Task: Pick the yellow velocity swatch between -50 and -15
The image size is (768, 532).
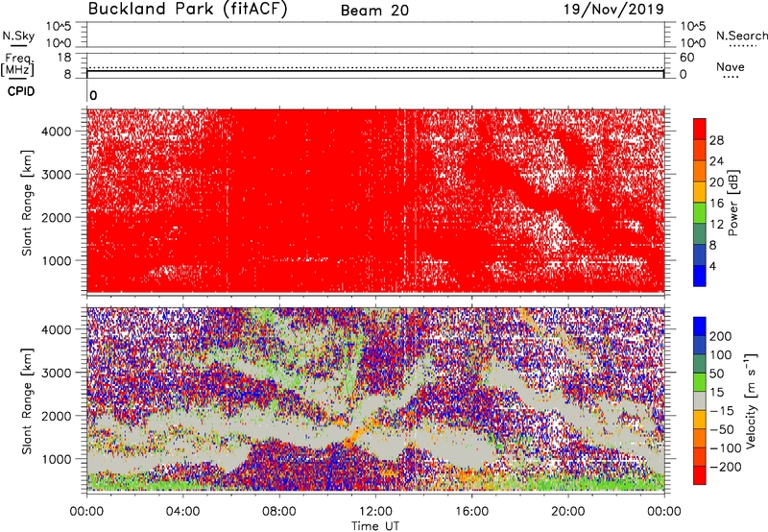Action: click(x=700, y=420)
